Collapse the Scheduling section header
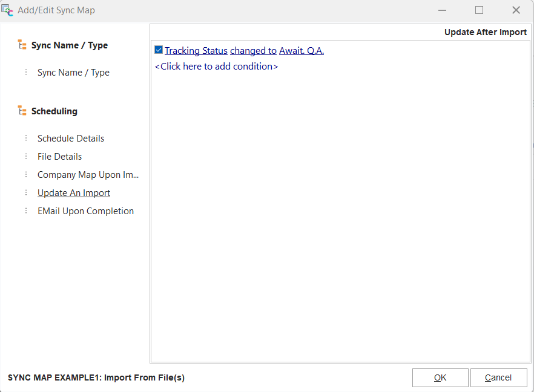 (54, 111)
